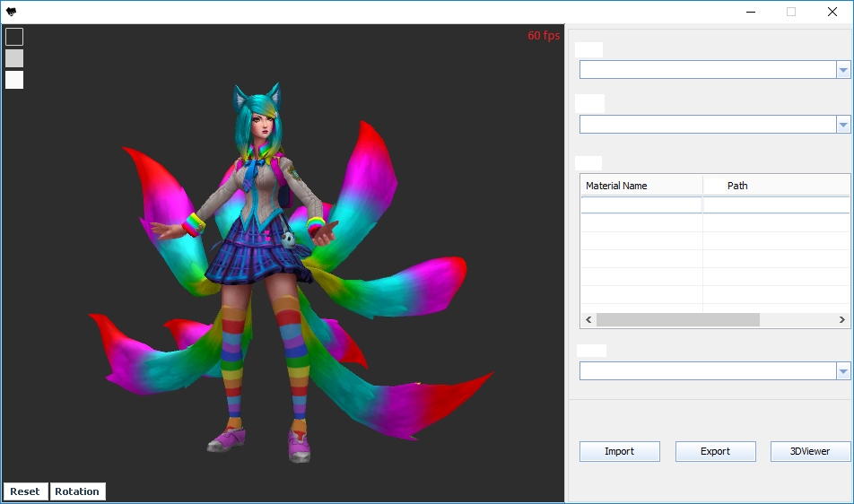This screenshot has width=854, height=504.
Task: Open the 3DViewer button
Action: (x=810, y=451)
